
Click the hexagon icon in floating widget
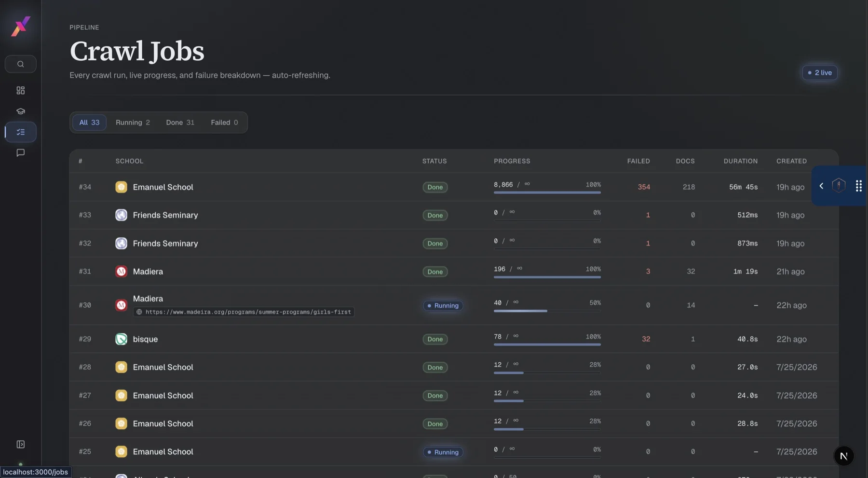[839, 186]
